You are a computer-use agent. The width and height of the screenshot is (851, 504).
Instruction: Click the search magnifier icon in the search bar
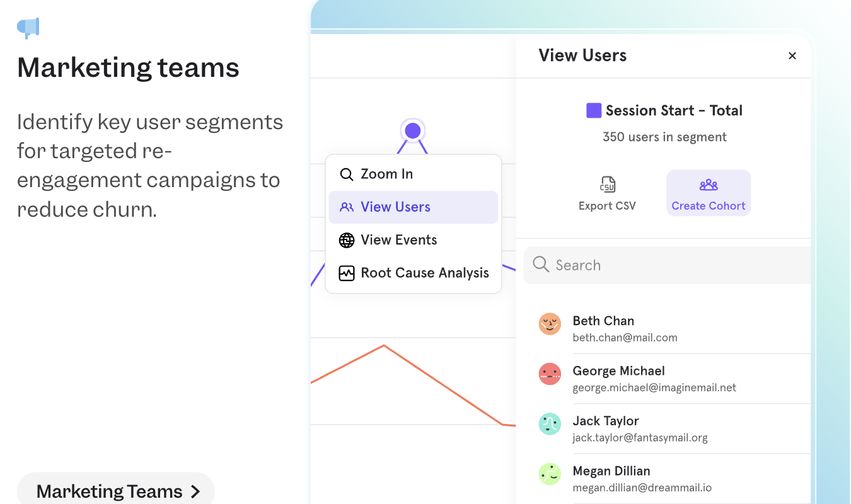[540, 265]
